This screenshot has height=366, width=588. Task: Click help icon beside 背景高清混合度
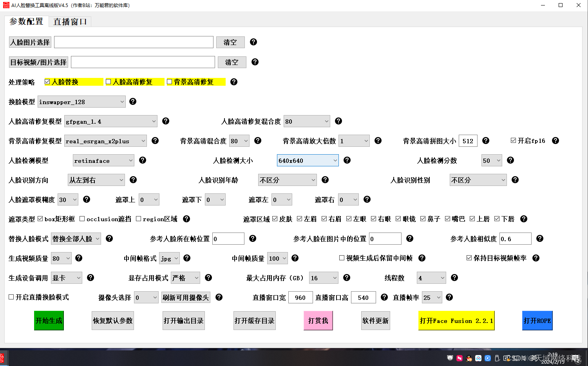258,141
